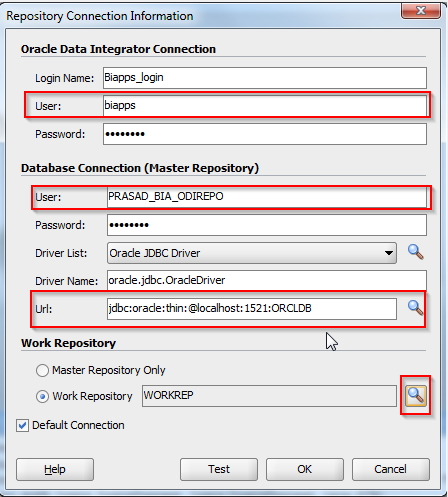Click the database User field PRASAD_BIA_ODIREPO

point(267,197)
